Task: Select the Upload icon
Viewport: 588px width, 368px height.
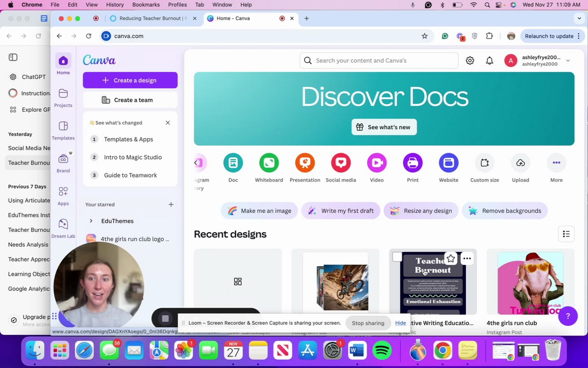Action: [520, 163]
